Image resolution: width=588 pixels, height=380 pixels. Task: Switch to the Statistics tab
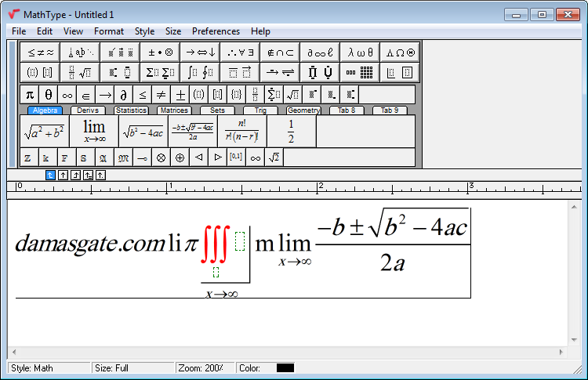pos(131,110)
